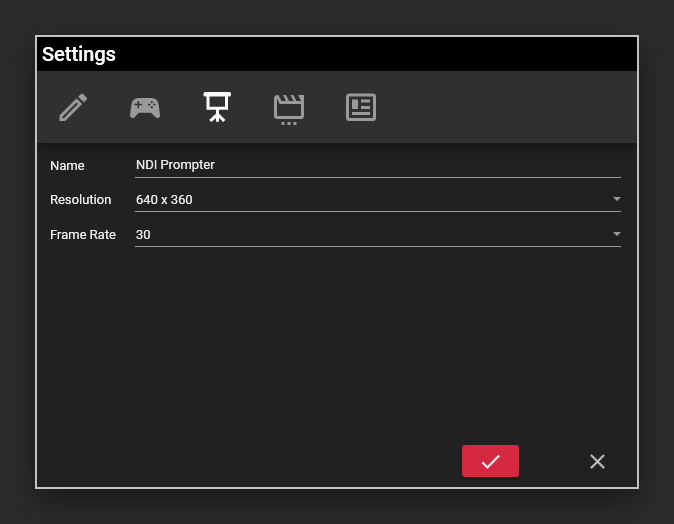Click the Settings dialog title bar

tap(337, 54)
